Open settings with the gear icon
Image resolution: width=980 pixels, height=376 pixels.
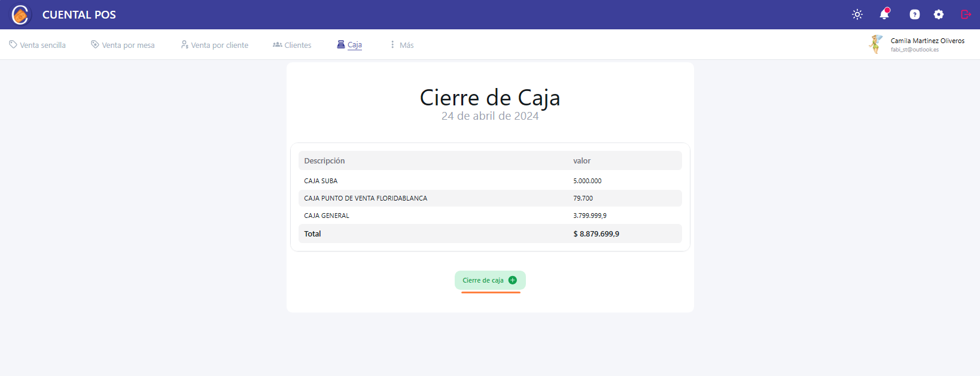(x=939, y=14)
